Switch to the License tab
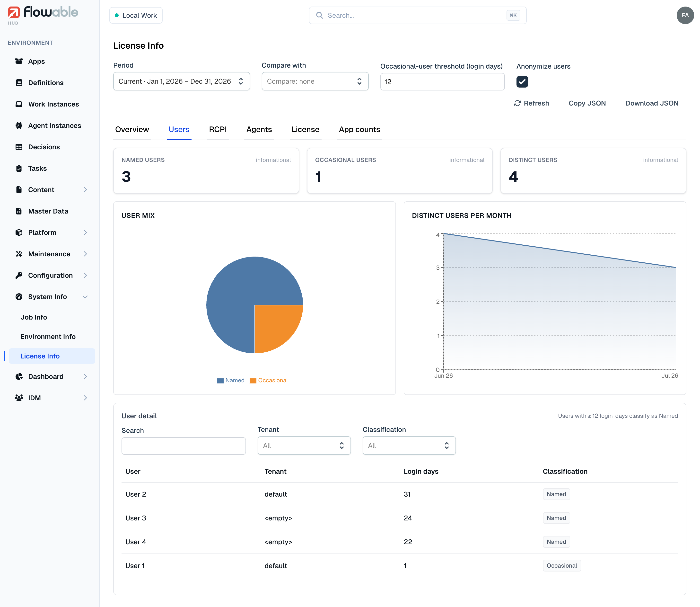The image size is (700, 607). (x=305, y=129)
